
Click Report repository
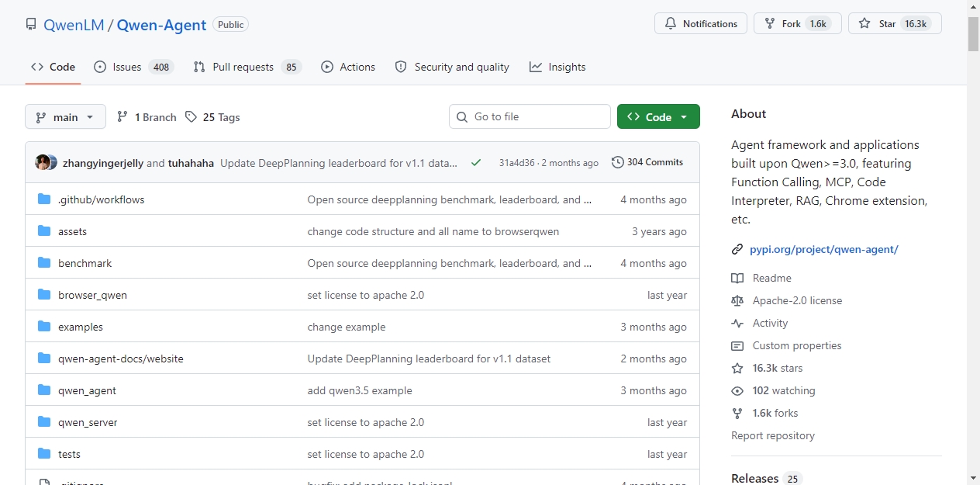773,435
